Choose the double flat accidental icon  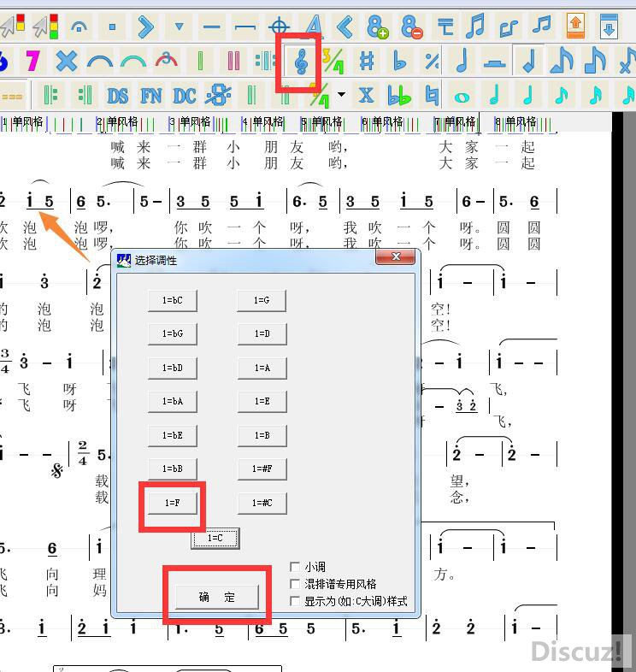coord(399,95)
